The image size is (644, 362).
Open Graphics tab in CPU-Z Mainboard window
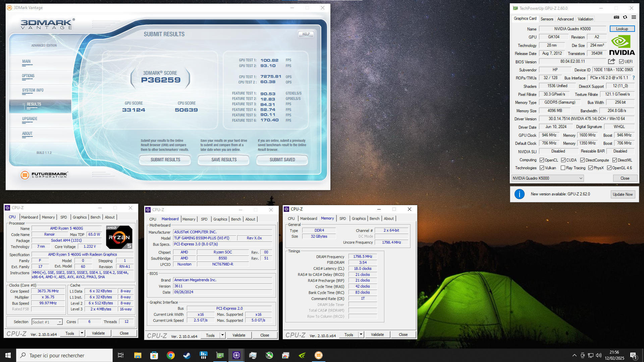tap(220, 219)
